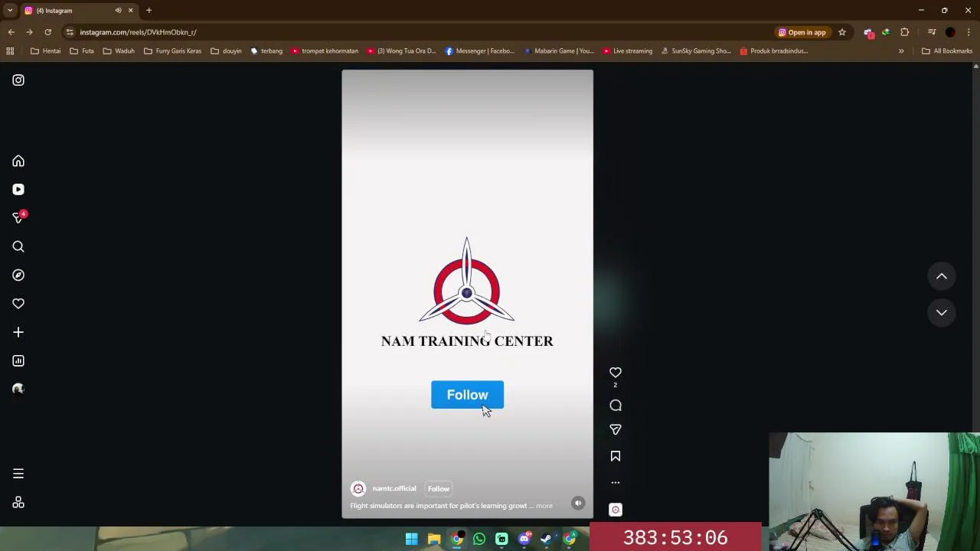980x551 pixels.
Task: Open 'Also from Meta' icon at sidebar bottom
Action: [18, 503]
